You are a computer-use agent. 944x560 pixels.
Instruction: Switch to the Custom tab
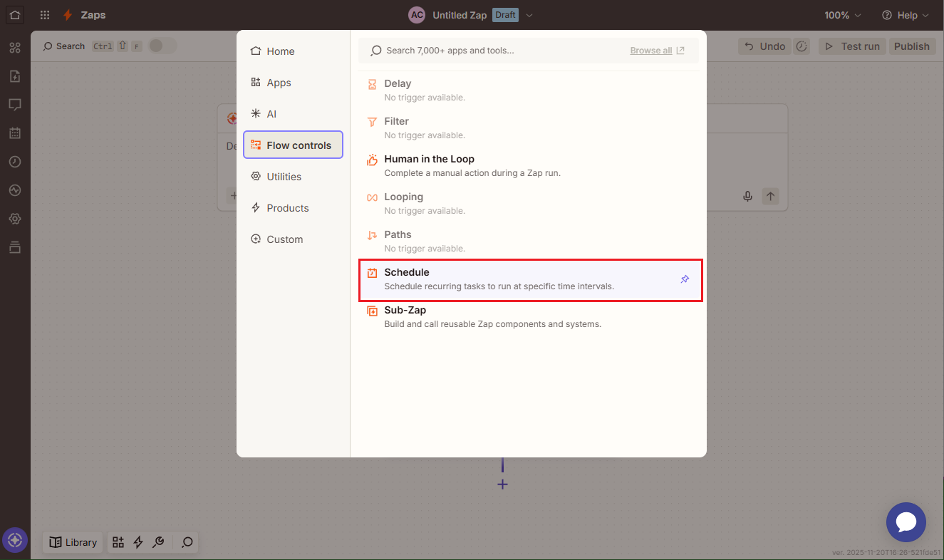point(293,239)
